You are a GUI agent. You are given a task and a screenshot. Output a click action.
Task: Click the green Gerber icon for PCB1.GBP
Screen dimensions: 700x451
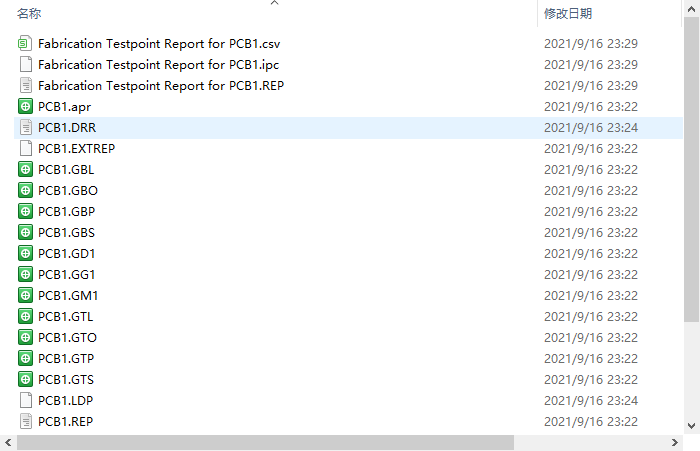[25, 211]
